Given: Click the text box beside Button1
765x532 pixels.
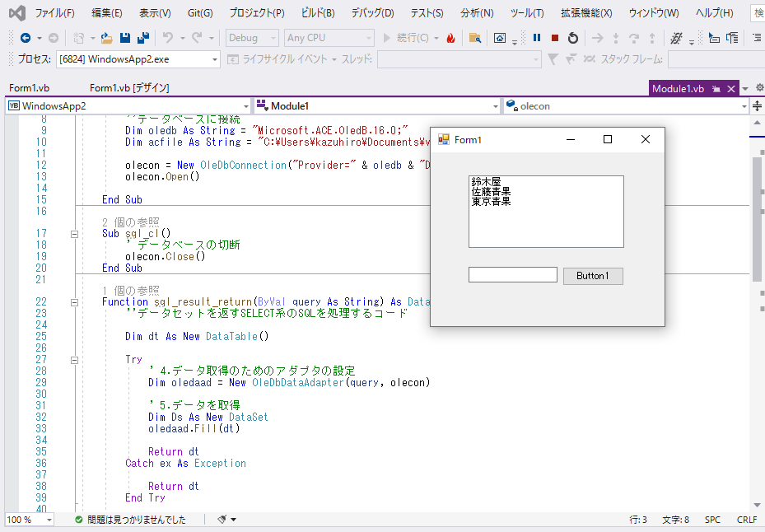Looking at the screenshot, I should pos(512,275).
